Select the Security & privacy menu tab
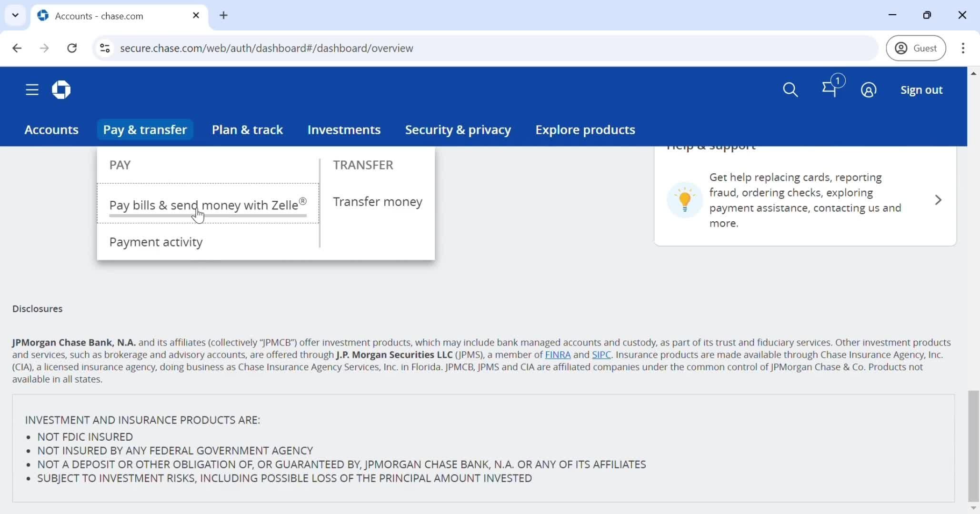Image resolution: width=980 pixels, height=514 pixels. (x=458, y=129)
